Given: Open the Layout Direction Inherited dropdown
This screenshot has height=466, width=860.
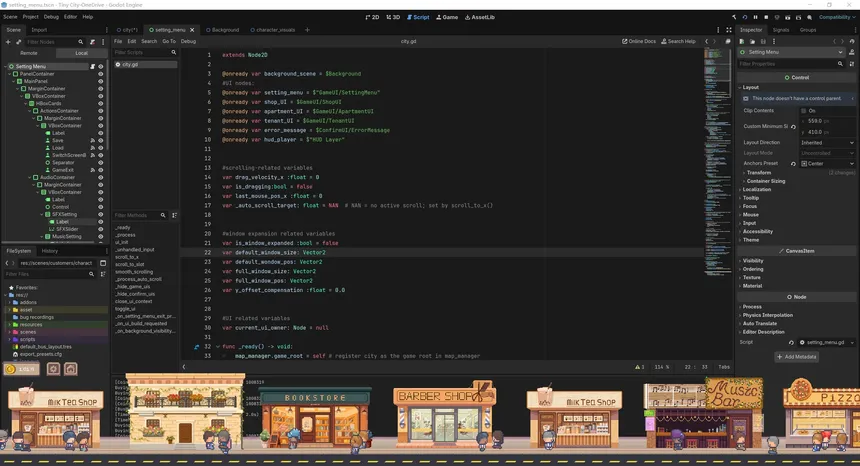Looking at the screenshot, I should point(827,143).
